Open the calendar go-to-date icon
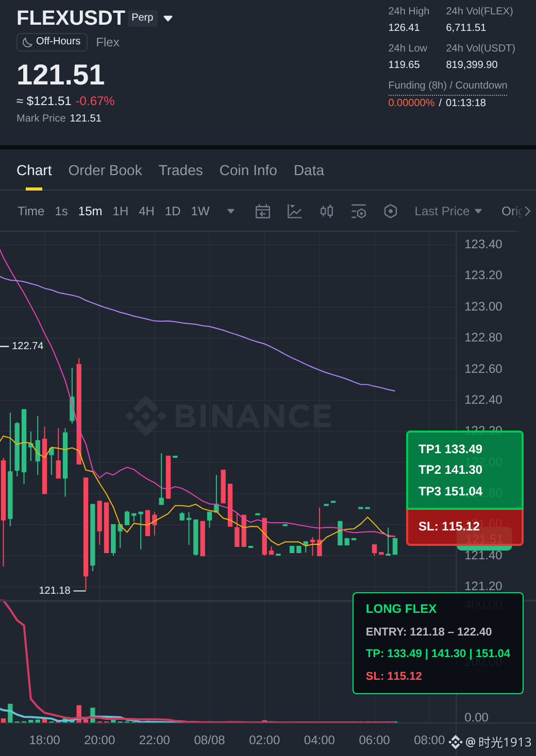The width and height of the screenshot is (536, 756). (x=263, y=211)
